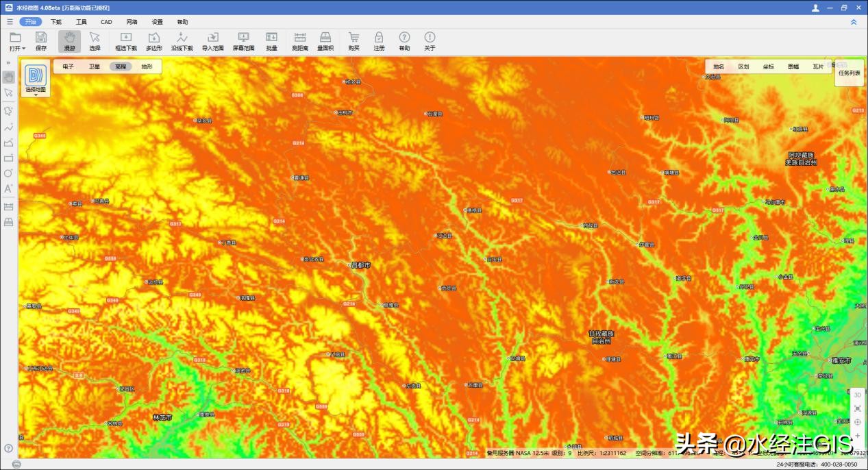The width and height of the screenshot is (868, 470).
Task: Click the area measure icon in left sidebar
Action: coord(9,222)
